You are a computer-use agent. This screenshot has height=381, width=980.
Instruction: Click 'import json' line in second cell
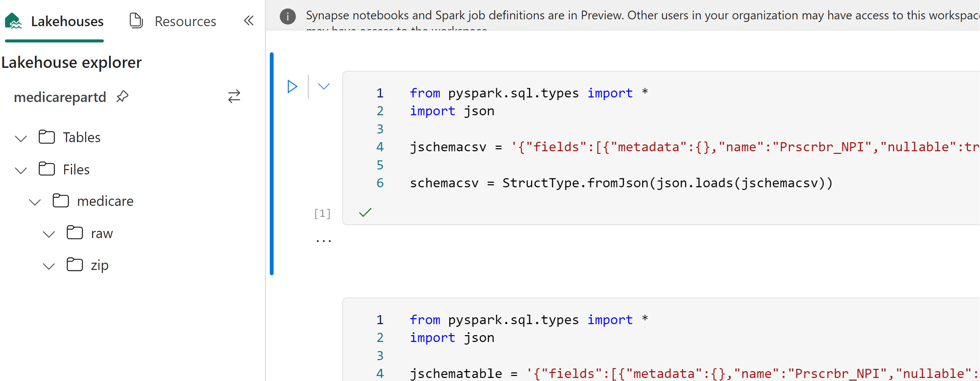pos(452,338)
